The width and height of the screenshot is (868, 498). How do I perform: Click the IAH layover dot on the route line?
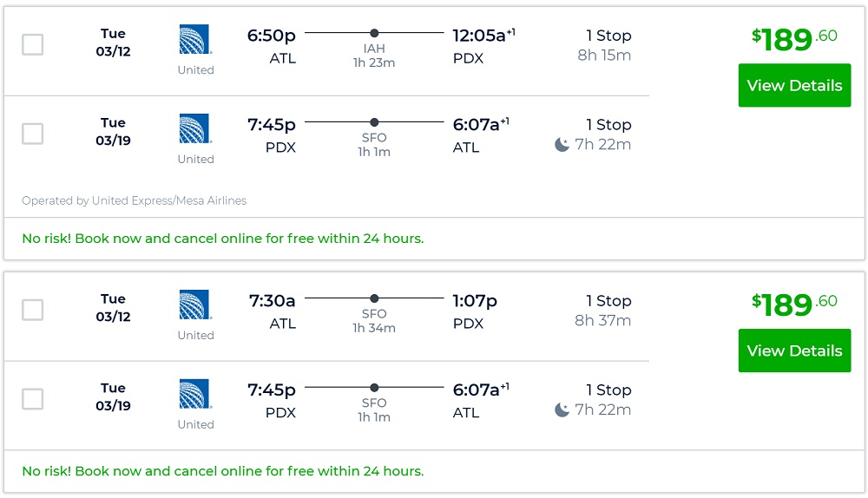(374, 33)
